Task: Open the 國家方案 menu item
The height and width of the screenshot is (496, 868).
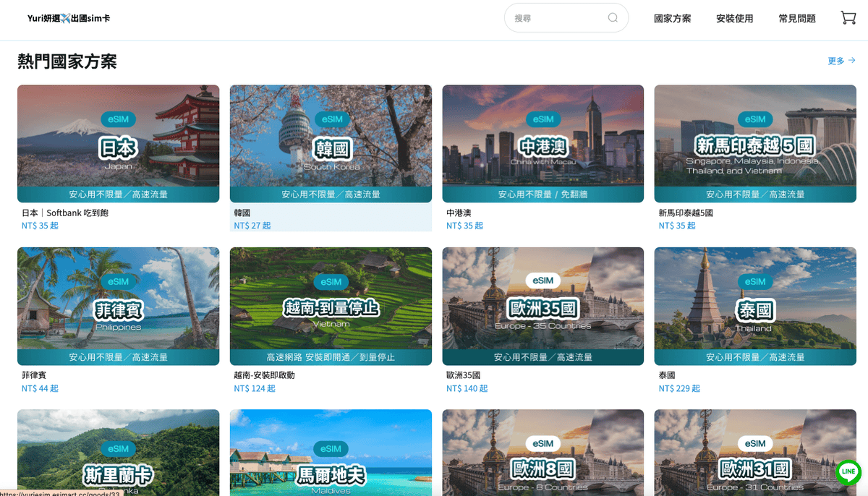Action: (x=671, y=18)
